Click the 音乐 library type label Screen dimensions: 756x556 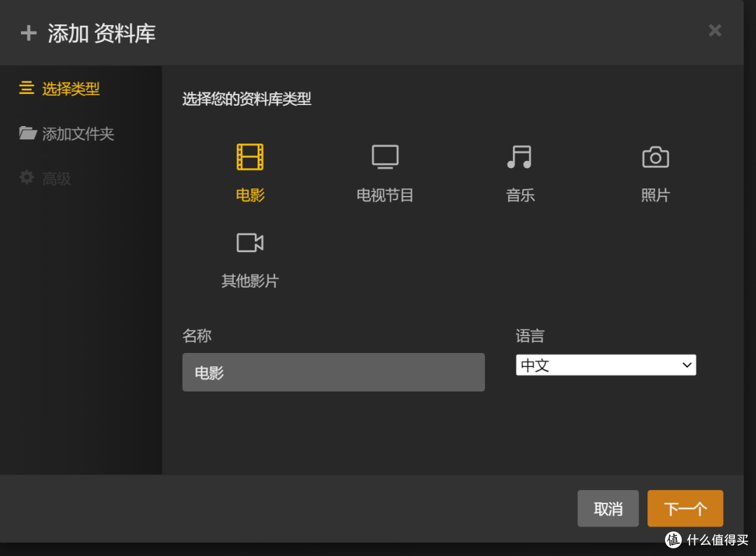[x=520, y=195]
